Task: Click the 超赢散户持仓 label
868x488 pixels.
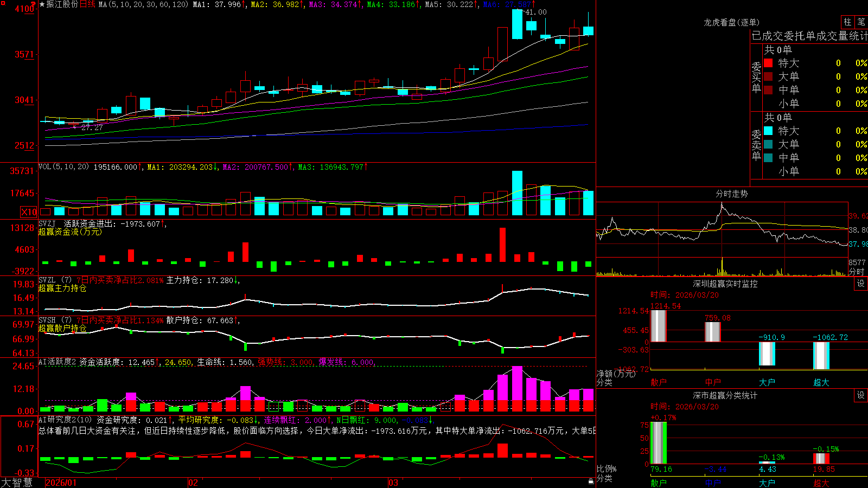Action: pos(62,328)
